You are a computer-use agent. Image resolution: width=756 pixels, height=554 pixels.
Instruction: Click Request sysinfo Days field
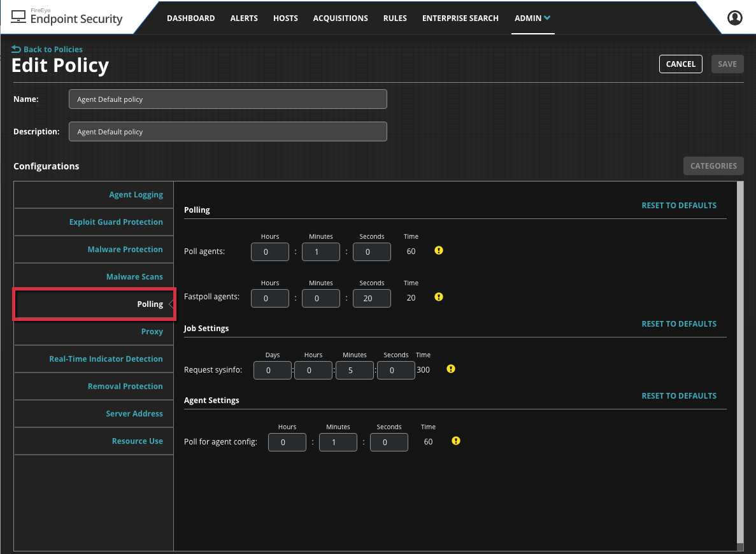point(273,371)
